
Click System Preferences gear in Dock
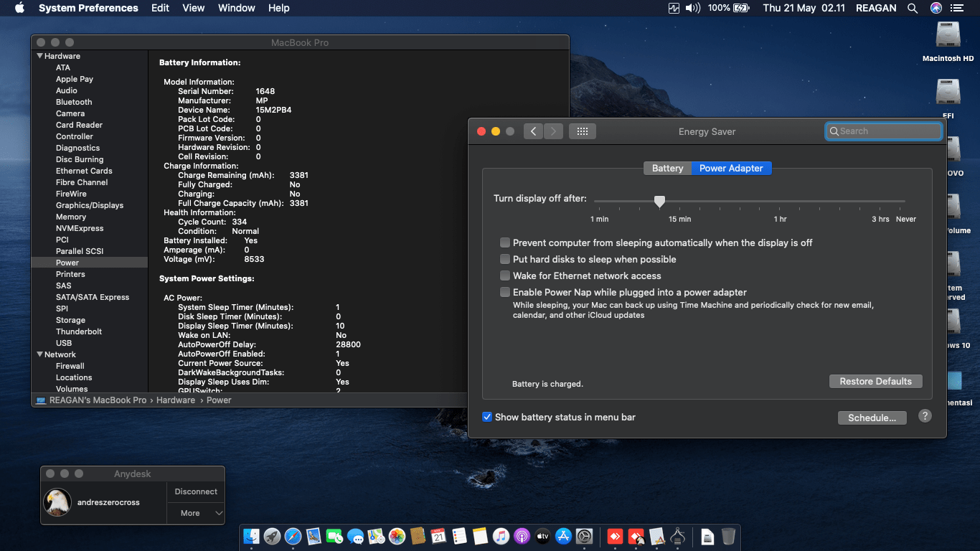click(x=584, y=536)
